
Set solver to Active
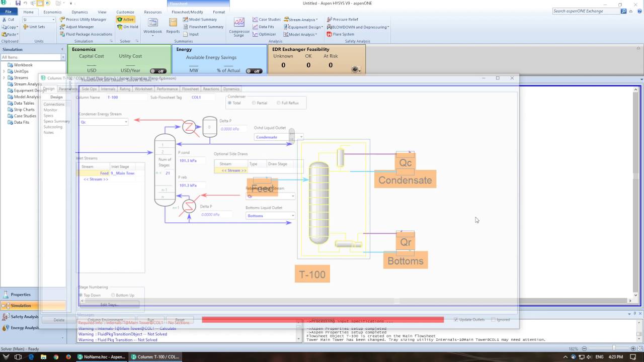[x=125, y=20]
